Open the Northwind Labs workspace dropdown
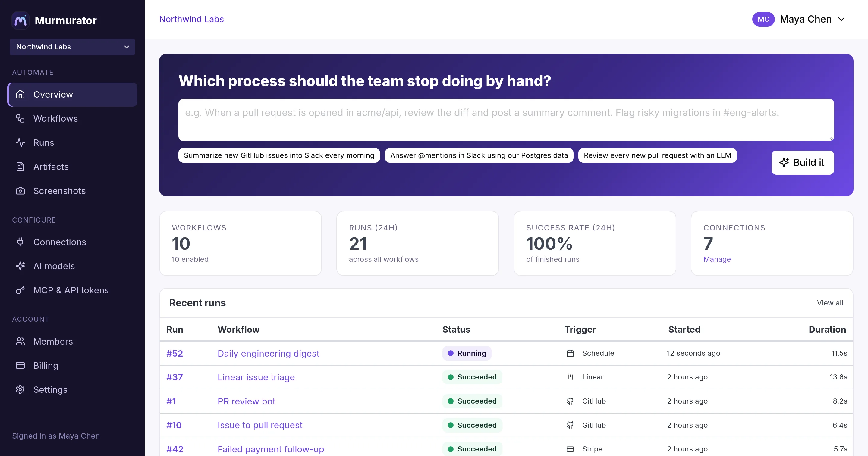This screenshot has width=868, height=456. pos(72,47)
